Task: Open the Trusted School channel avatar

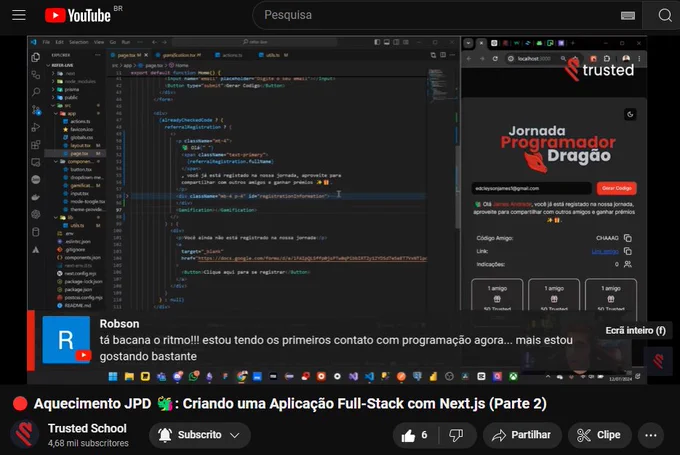Action: [25, 434]
